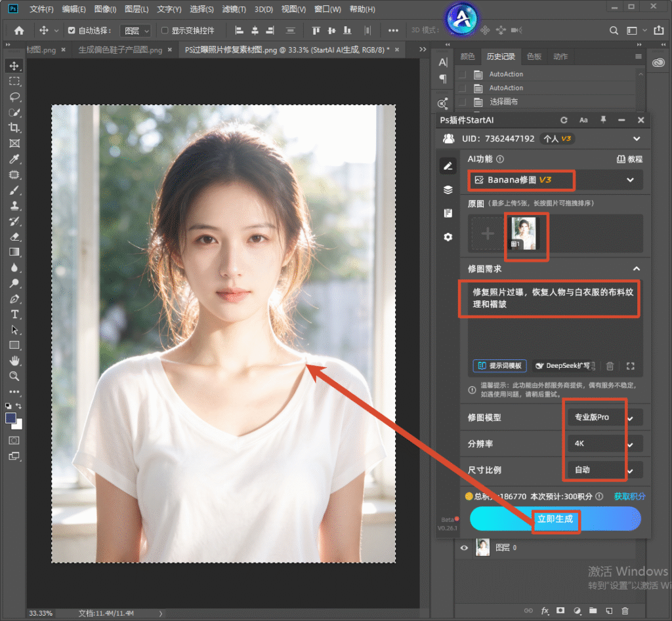Open the 获取积分 link
The width and height of the screenshot is (672, 621).
tap(629, 496)
